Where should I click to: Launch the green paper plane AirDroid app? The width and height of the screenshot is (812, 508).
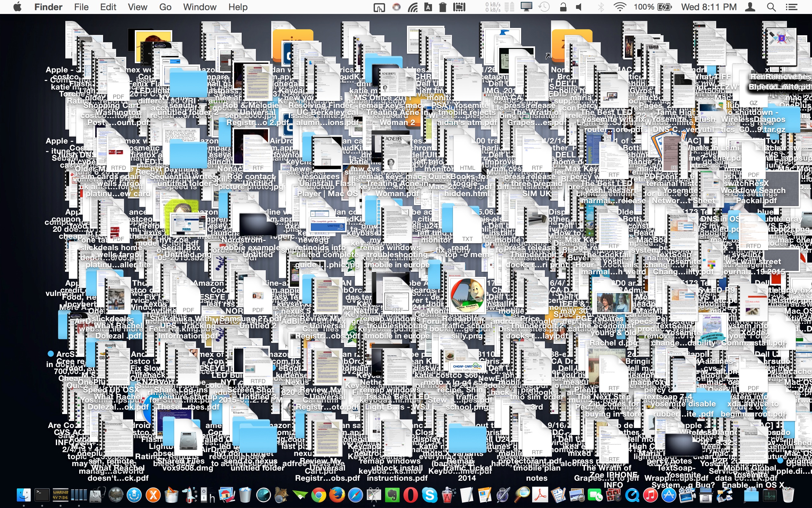click(300, 495)
